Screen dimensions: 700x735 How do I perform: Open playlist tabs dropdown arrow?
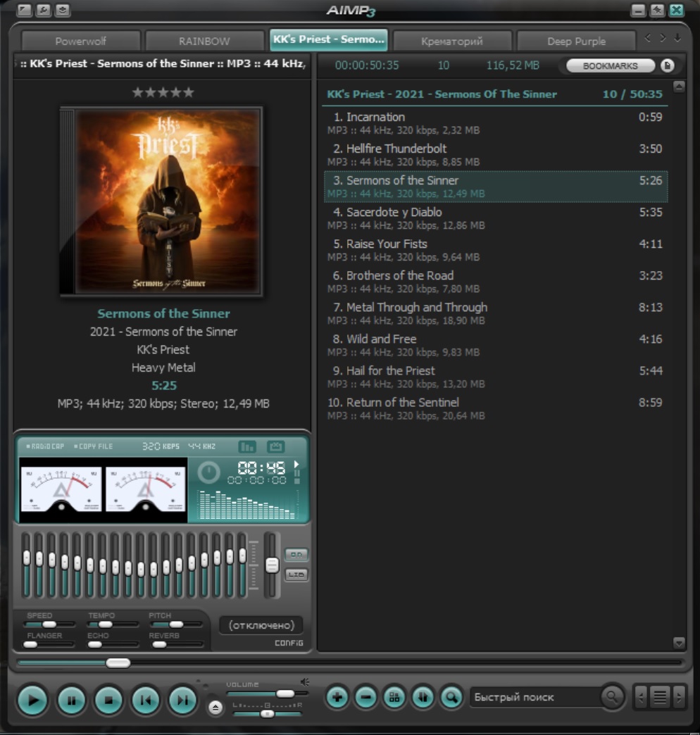tap(677, 38)
